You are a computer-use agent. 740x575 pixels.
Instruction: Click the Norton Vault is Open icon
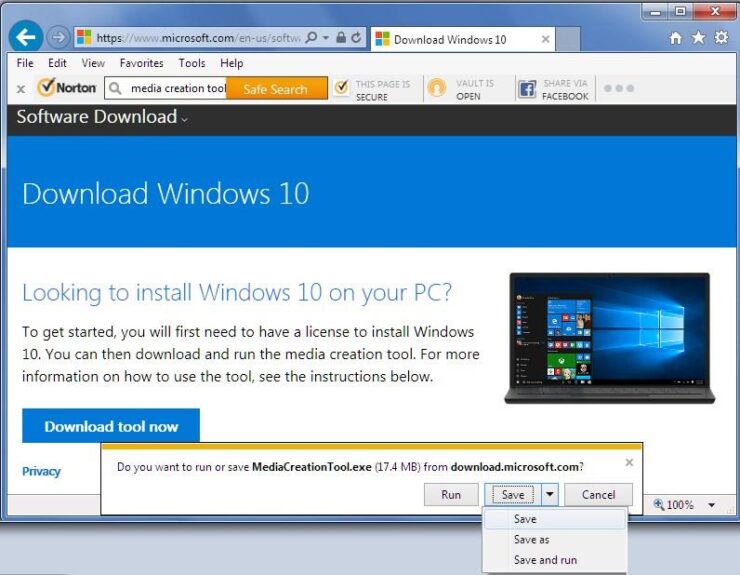click(x=437, y=89)
